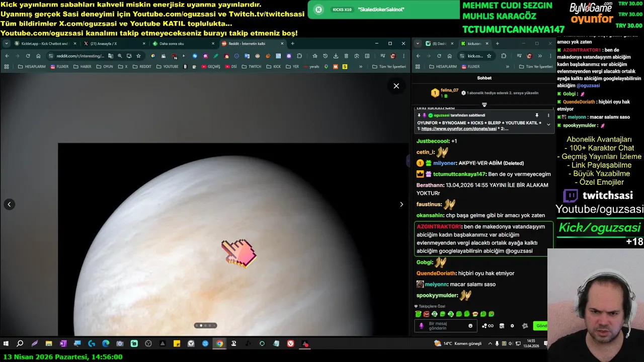The image size is (644, 362).
Task: Unpin the pinned chat message
Action: coord(537,115)
